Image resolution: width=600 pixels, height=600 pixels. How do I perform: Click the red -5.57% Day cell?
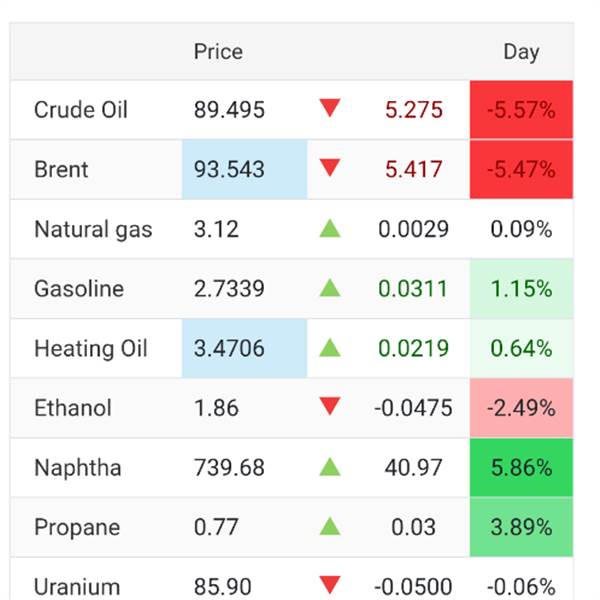(521, 110)
